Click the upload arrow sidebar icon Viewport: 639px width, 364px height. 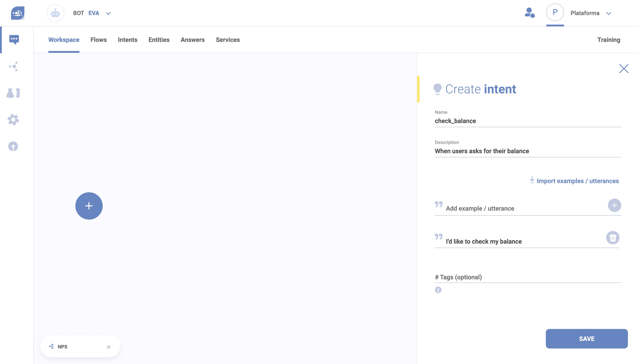(13, 146)
